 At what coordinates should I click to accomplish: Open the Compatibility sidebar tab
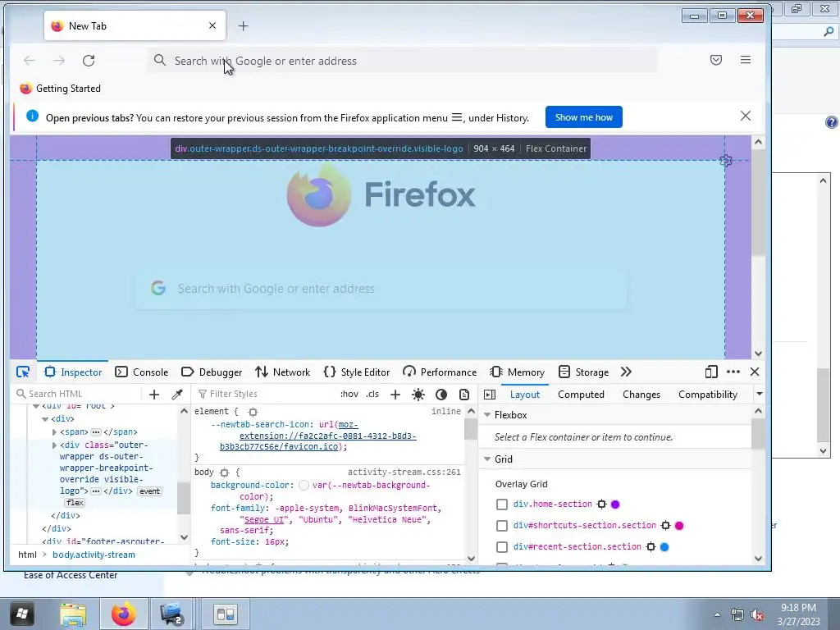[708, 395]
